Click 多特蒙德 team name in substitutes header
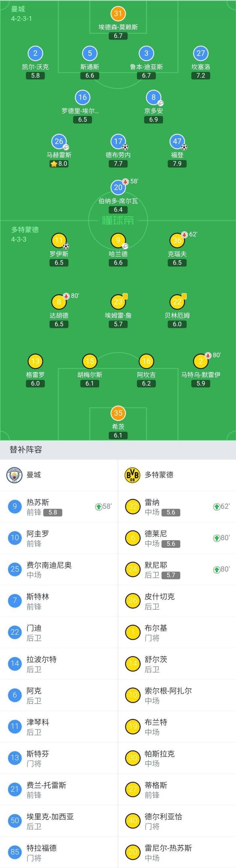The width and height of the screenshot is (236, 868). [x=159, y=475]
